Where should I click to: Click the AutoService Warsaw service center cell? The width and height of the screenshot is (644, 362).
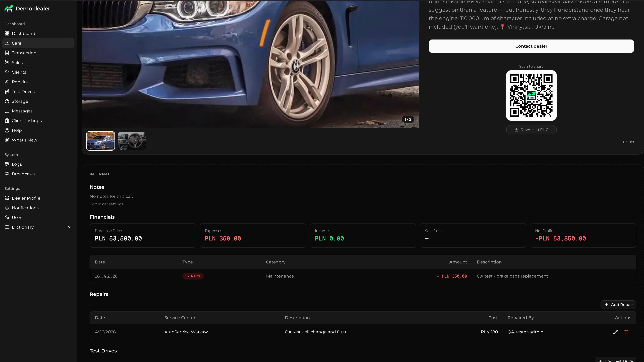point(186,332)
